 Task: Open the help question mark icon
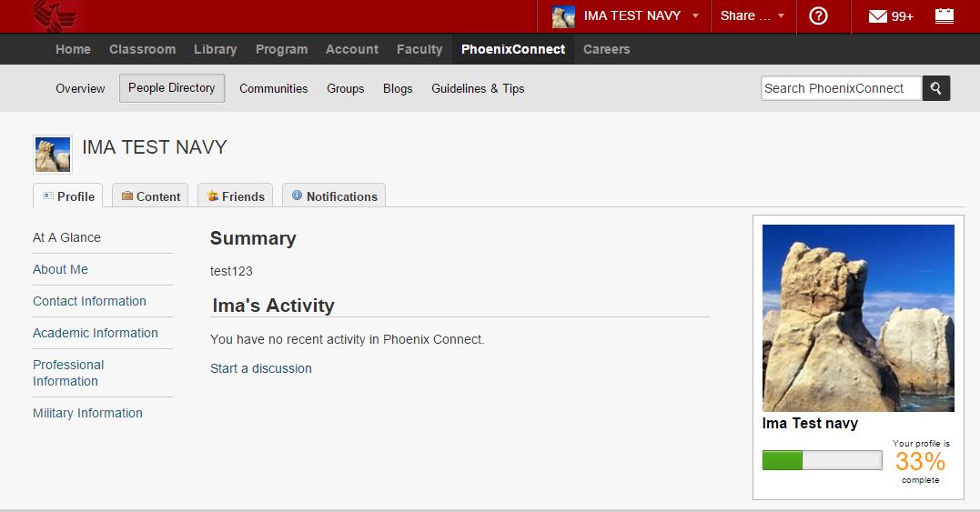(x=818, y=15)
